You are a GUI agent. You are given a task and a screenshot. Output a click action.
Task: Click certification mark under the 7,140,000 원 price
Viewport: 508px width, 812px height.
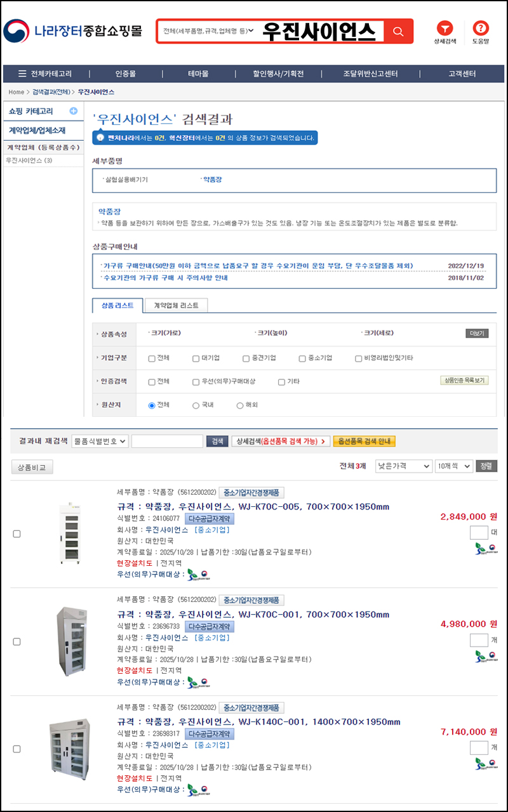486,763
